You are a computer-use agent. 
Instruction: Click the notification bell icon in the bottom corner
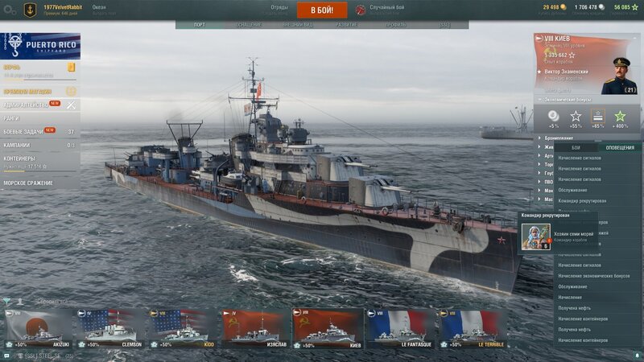[637, 356]
